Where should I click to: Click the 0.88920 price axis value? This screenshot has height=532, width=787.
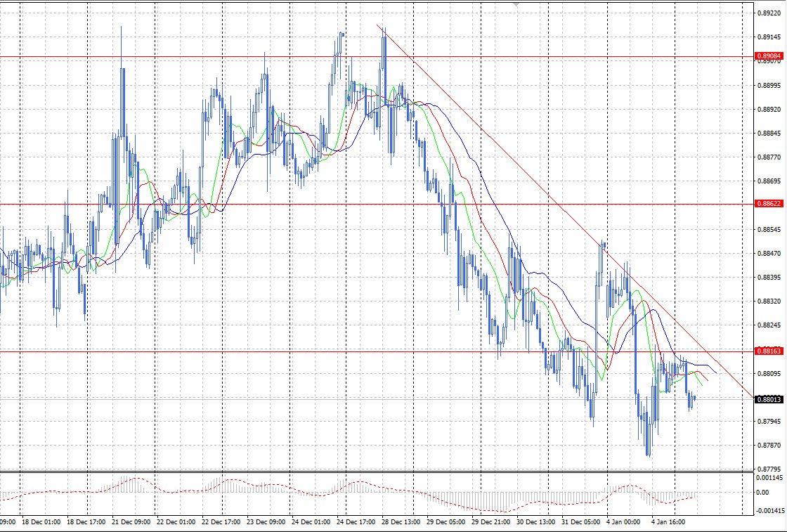[x=769, y=109]
